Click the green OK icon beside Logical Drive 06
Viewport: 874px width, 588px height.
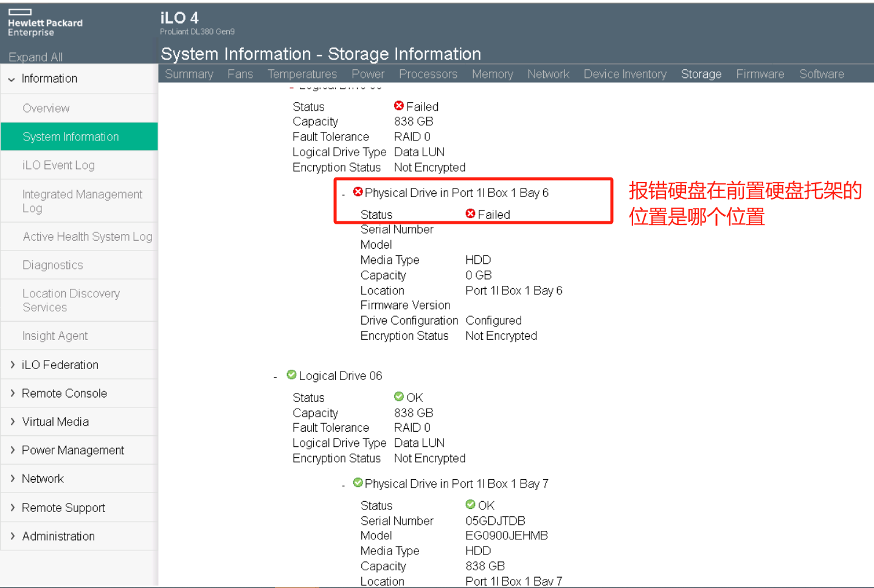point(292,375)
